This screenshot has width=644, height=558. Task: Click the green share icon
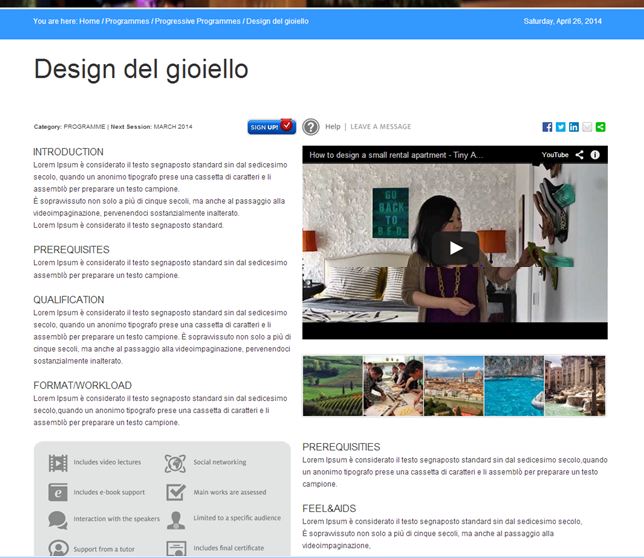(x=600, y=127)
